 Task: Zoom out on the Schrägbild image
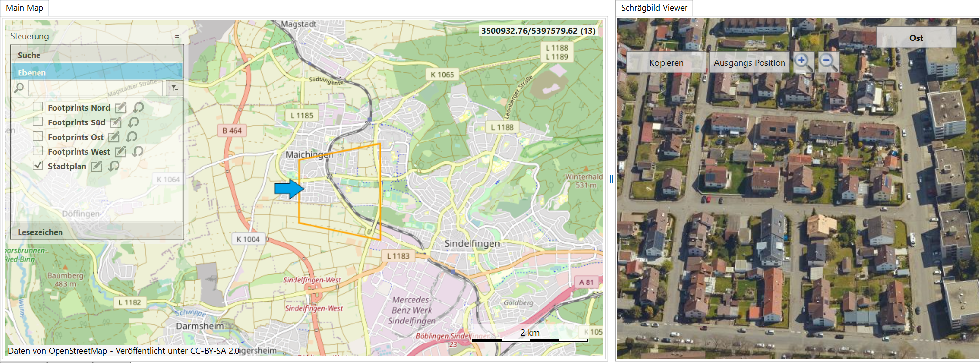tap(827, 62)
